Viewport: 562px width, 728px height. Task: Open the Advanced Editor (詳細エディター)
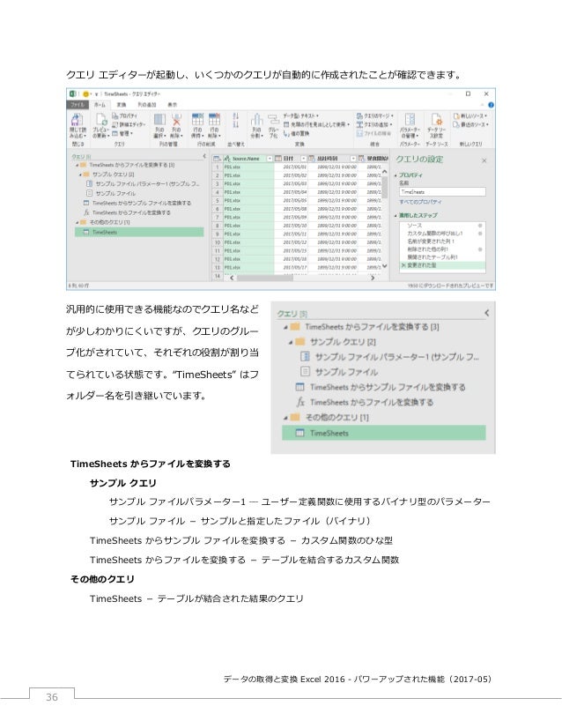(129, 124)
